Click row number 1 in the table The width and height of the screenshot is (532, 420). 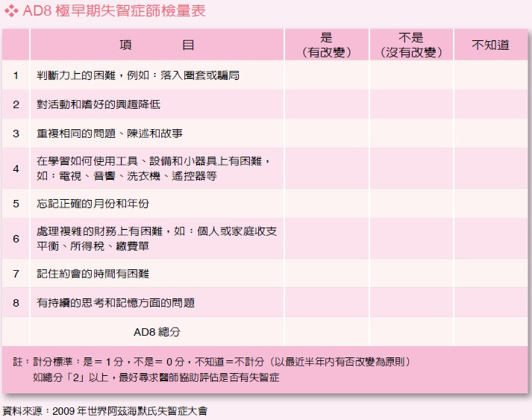point(16,75)
